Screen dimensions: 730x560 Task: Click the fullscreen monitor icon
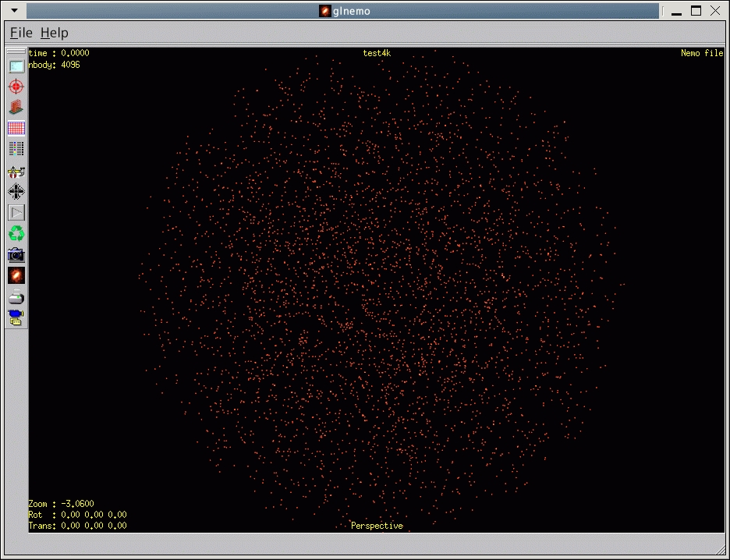[16, 66]
